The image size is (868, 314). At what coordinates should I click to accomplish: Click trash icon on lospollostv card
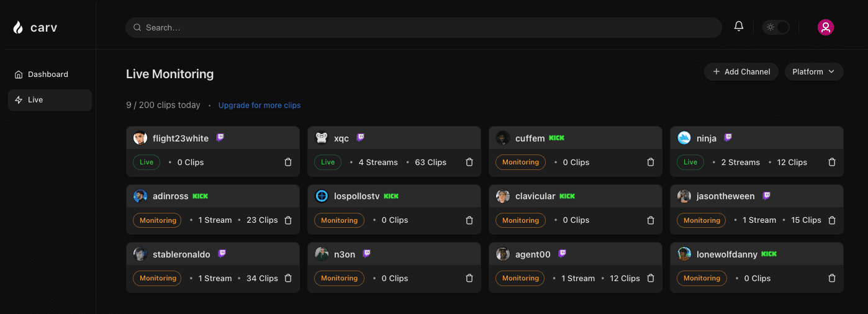click(x=469, y=220)
